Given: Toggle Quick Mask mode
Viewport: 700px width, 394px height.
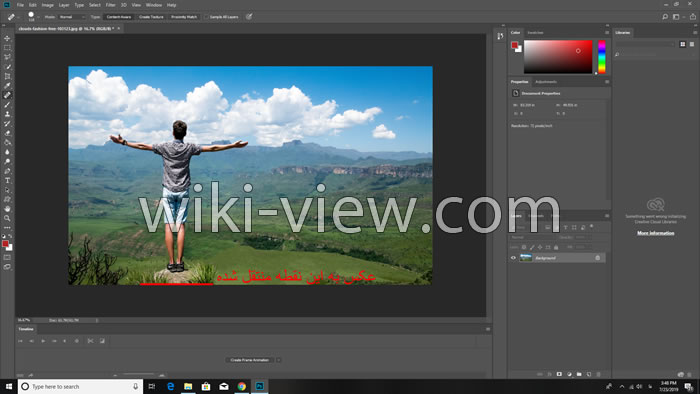Looking at the screenshot, I should pyautogui.click(x=7, y=257).
